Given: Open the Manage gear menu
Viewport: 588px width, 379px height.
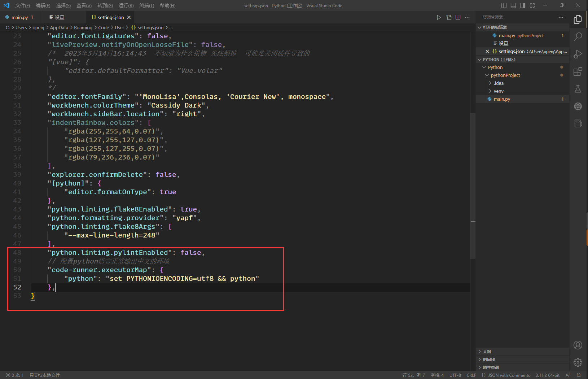Looking at the screenshot, I should [578, 362].
